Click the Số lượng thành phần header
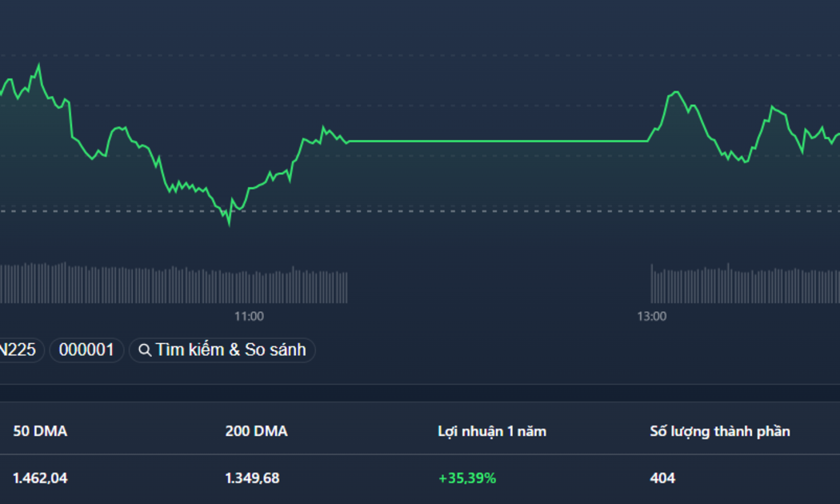The height and width of the screenshot is (504, 840). [719, 431]
